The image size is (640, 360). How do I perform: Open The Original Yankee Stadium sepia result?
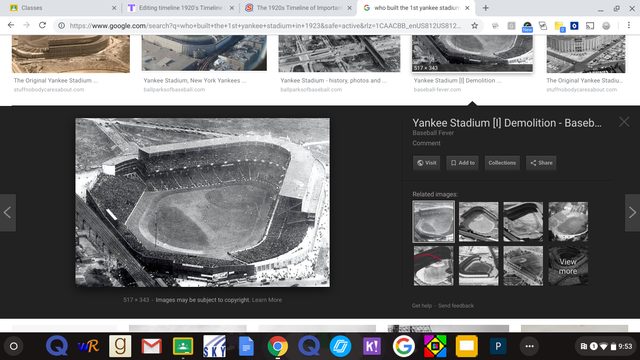pyautogui.click(x=71, y=54)
